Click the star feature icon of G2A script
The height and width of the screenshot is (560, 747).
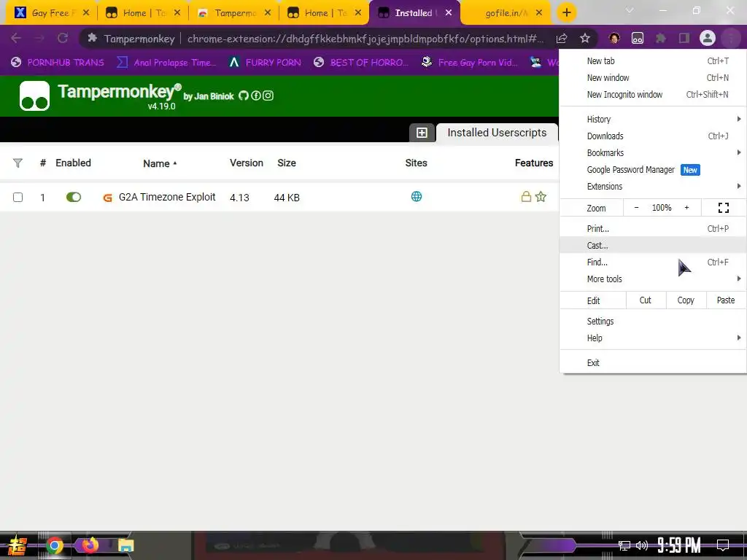[541, 196]
